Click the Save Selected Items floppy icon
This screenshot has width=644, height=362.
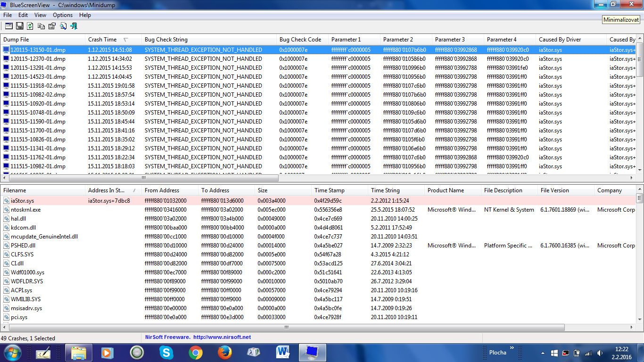20,26
